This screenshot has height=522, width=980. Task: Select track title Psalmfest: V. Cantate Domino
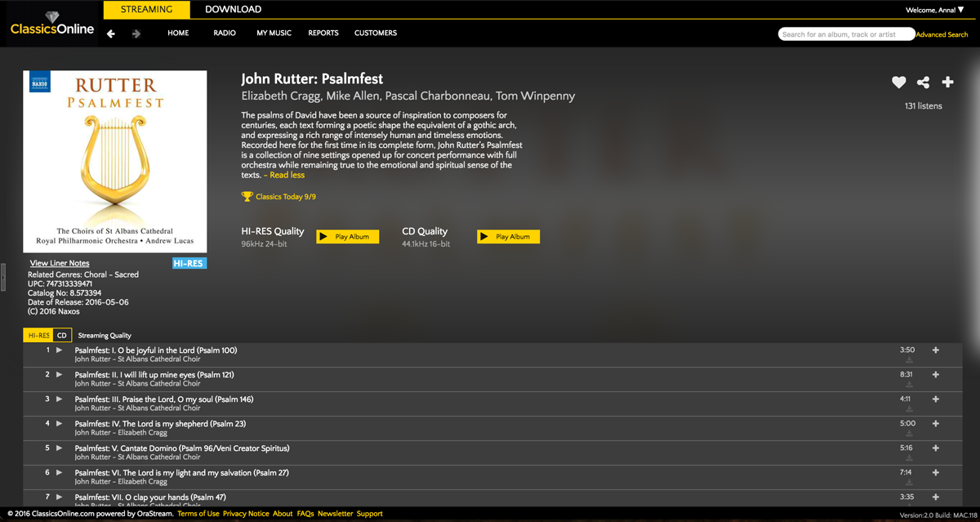click(x=182, y=448)
